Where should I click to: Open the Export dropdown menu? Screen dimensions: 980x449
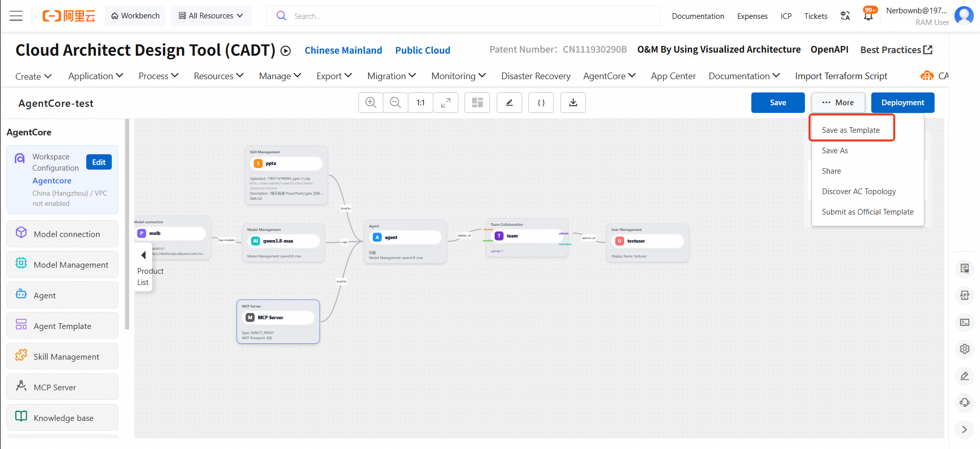click(334, 76)
